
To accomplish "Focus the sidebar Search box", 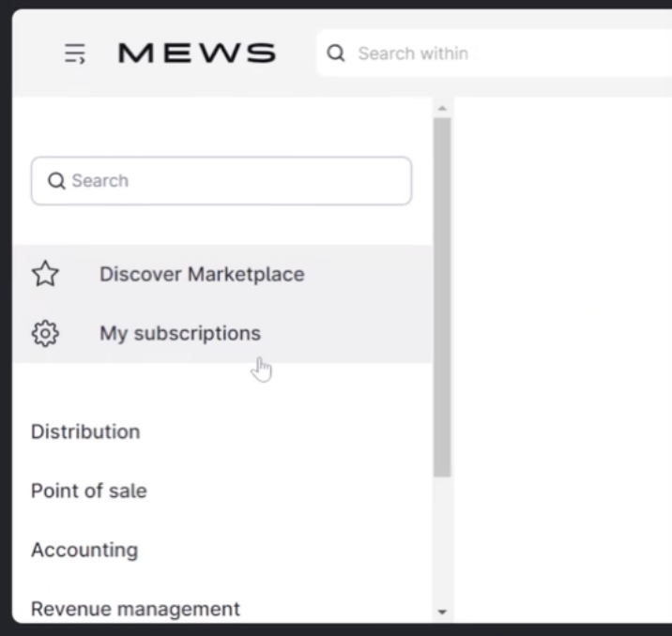I will click(221, 181).
